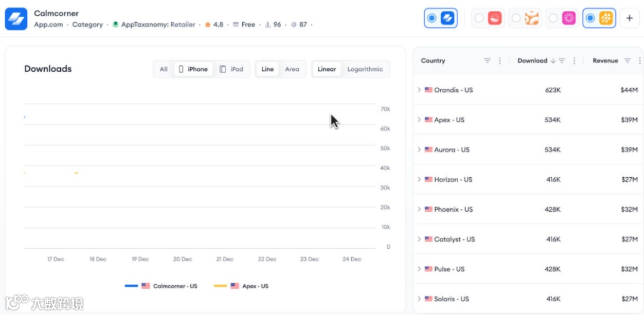The image size is (644, 315).
Task: Click the flag beside Apex legend label
Action: click(x=234, y=286)
